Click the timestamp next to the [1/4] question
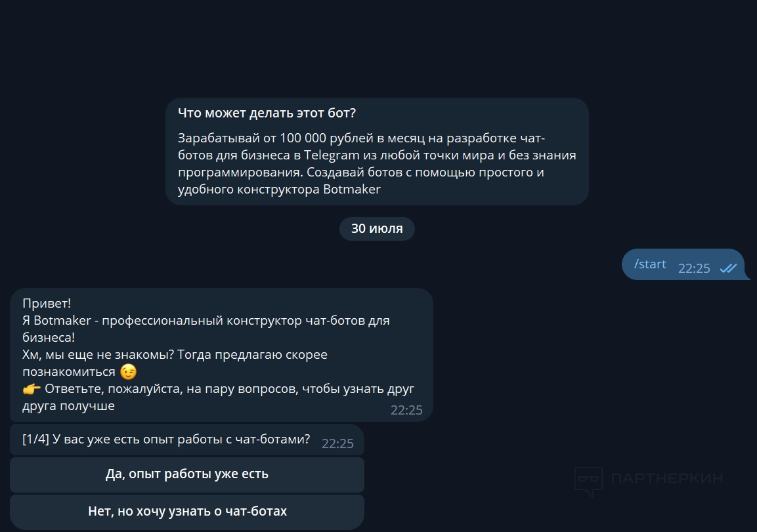Image resolution: width=757 pixels, height=532 pixels. [337, 444]
